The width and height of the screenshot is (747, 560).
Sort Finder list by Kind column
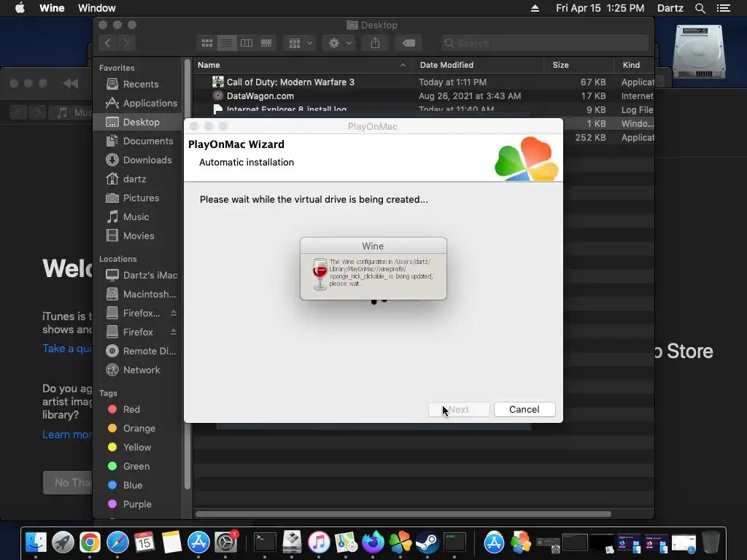coord(634,65)
